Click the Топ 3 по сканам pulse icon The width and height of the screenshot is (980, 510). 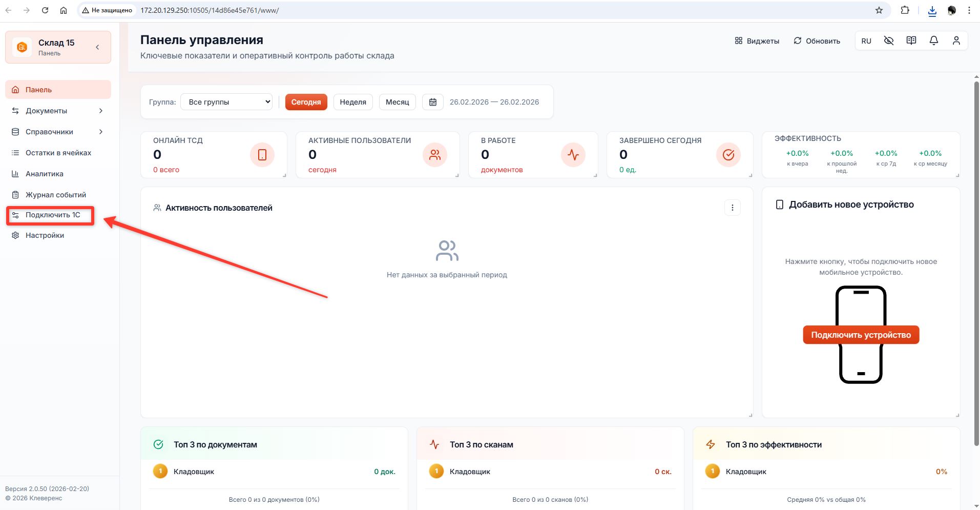[x=434, y=444]
